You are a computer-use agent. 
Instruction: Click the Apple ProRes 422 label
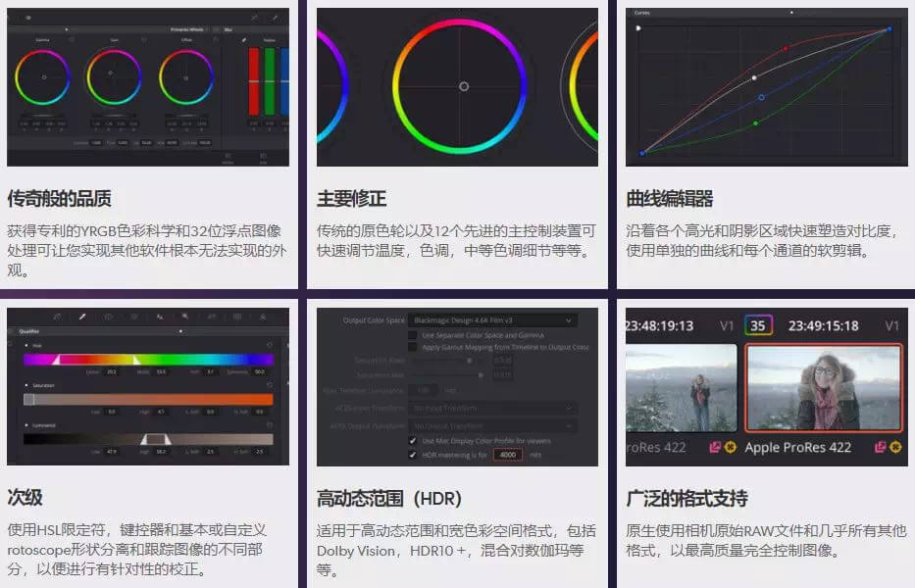(x=797, y=448)
